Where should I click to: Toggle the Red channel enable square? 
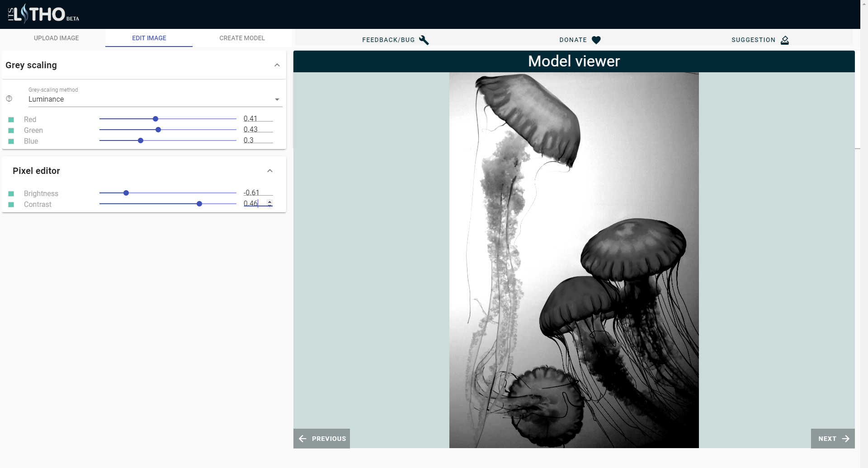(11, 119)
